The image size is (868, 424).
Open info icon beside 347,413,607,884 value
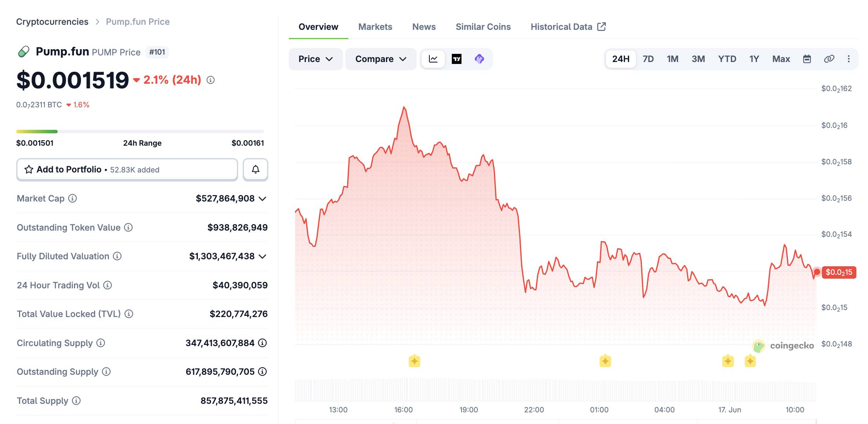(262, 343)
